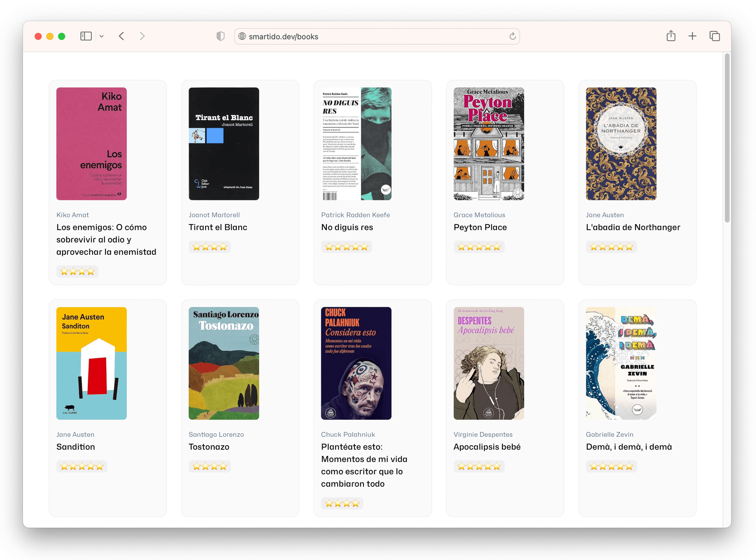Click the star rating under Peyton Place
The height and width of the screenshot is (560, 756).
(479, 247)
